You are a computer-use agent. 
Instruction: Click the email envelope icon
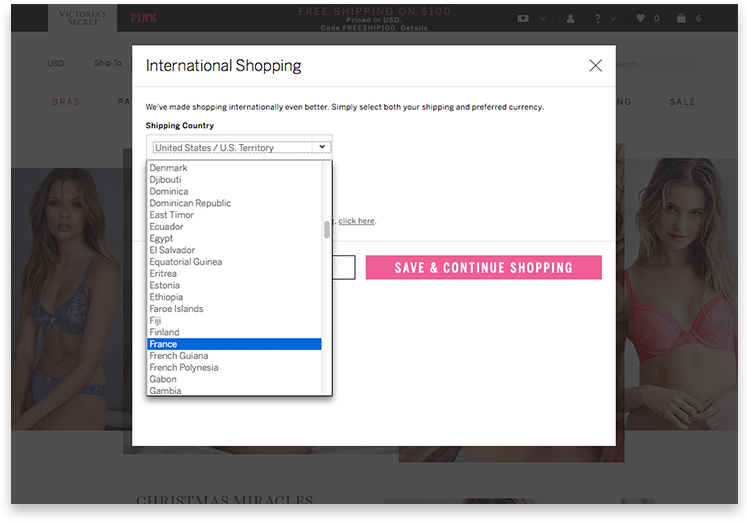pyautogui.click(x=523, y=19)
